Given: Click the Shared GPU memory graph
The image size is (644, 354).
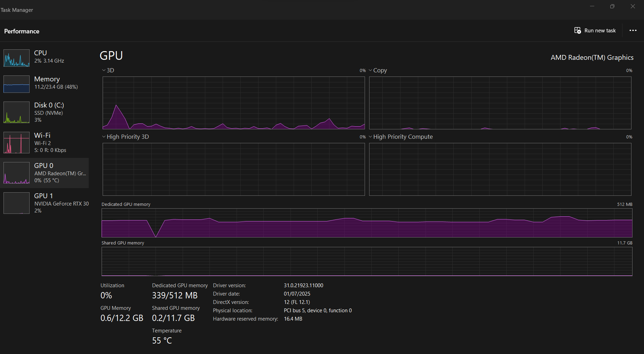Looking at the screenshot, I should click(x=367, y=262).
